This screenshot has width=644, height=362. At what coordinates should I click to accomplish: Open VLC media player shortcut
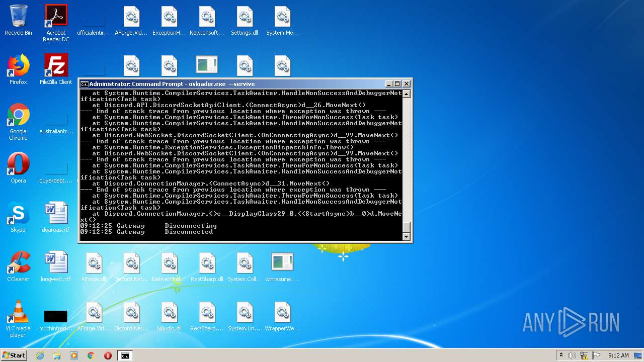pos(18,319)
